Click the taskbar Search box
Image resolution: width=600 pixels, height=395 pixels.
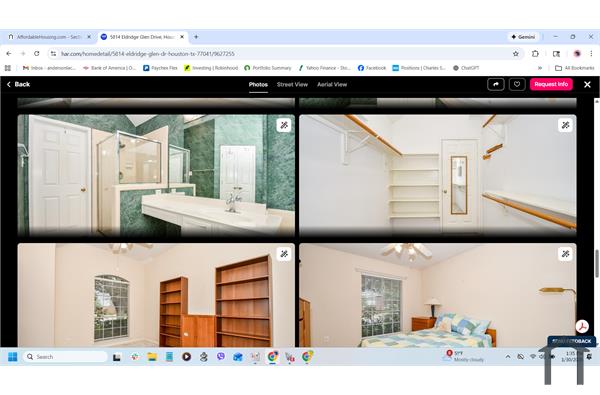[65, 357]
